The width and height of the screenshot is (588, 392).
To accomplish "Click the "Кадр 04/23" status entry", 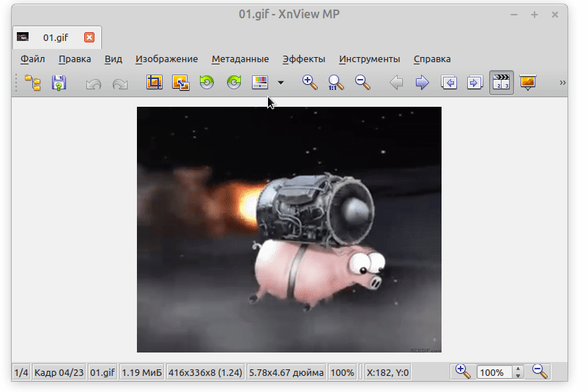I will pyautogui.click(x=59, y=372).
